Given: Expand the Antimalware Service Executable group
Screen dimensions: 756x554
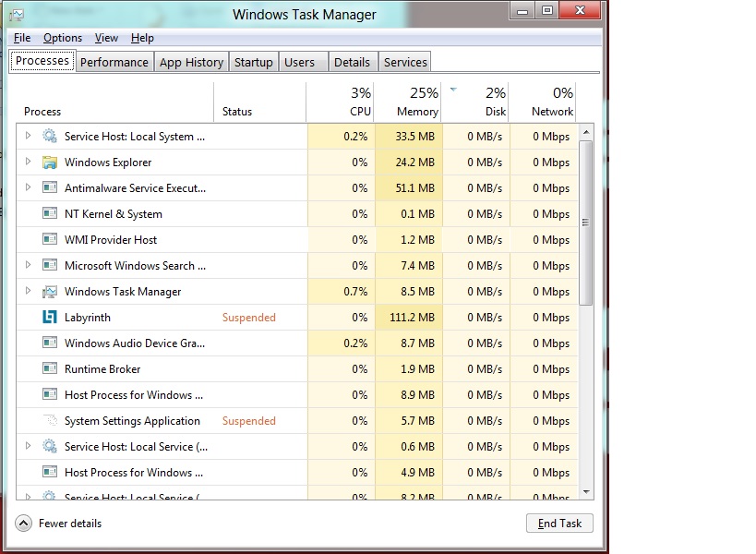Looking at the screenshot, I should [x=28, y=187].
